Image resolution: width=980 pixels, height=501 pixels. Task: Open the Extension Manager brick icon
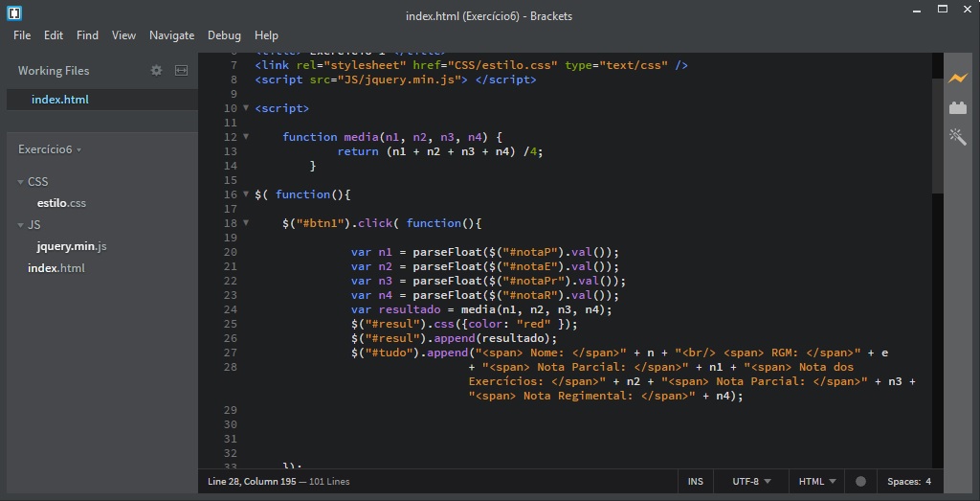click(x=957, y=108)
